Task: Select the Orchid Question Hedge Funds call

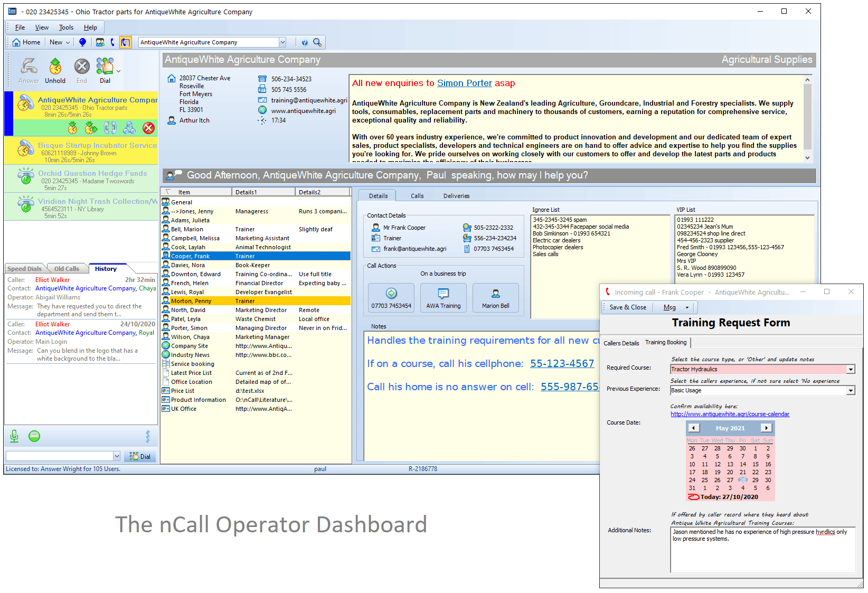Action: pos(81,178)
